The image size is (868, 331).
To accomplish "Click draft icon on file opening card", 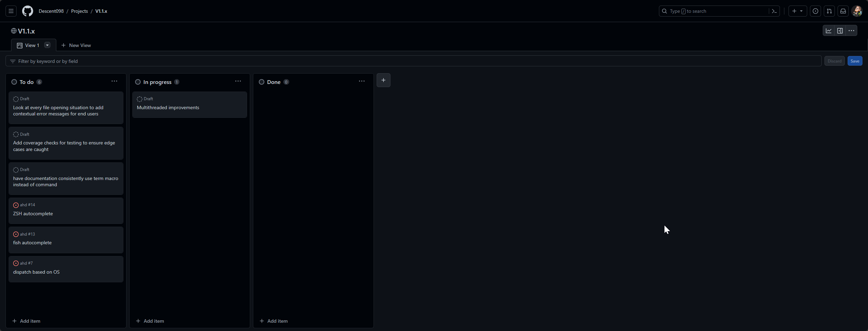I will coord(16,99).
